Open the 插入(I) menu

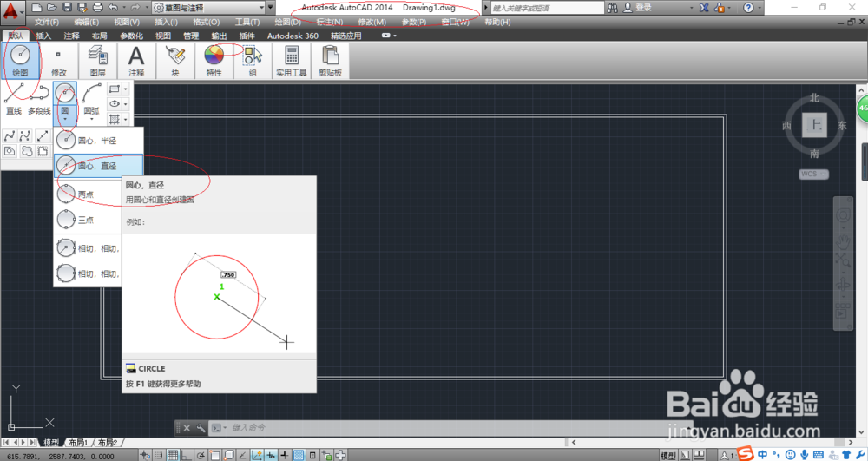click(166, 22)
